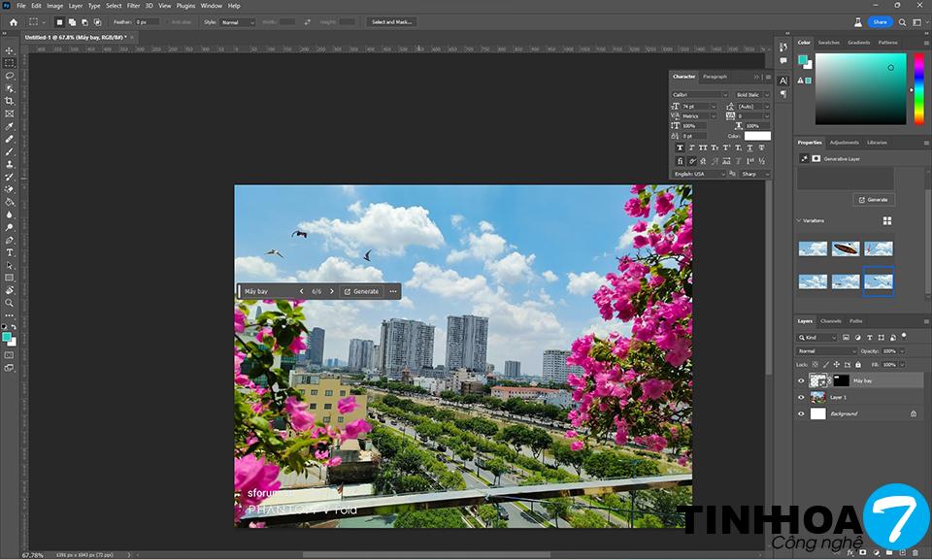The height and width of the screenshot is (560, 932).
Task: Click Generate button in Properties panel
Action: (873, 199)
